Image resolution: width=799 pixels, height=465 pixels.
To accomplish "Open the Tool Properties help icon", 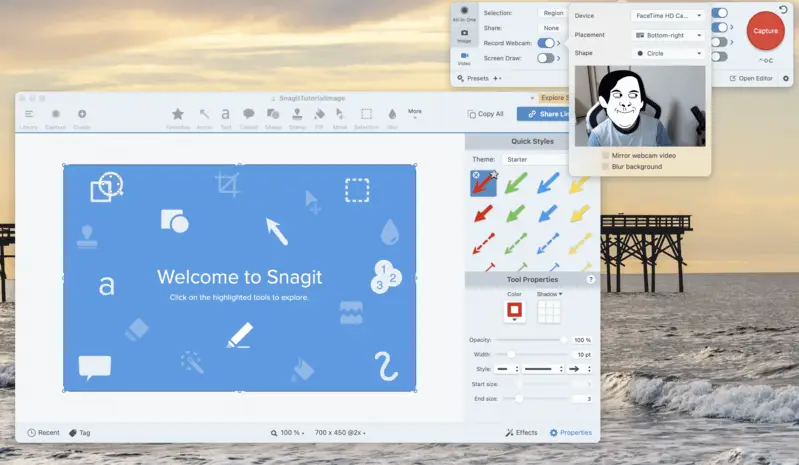I will tap(591, 279).
